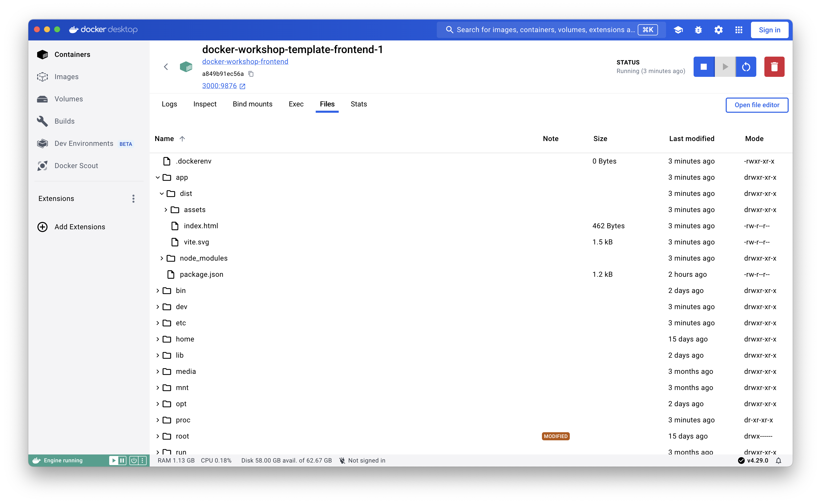Expand the etc folder
The height and width of the screenshot is (504, 821).
(x=158, y=323)
